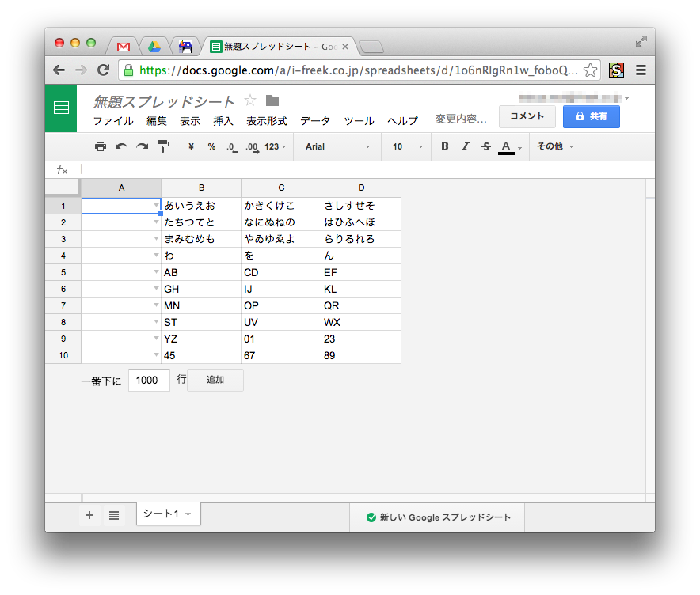
Task: Toggle bold formatting
Action: pyautogui.click(x=444, y=146)
